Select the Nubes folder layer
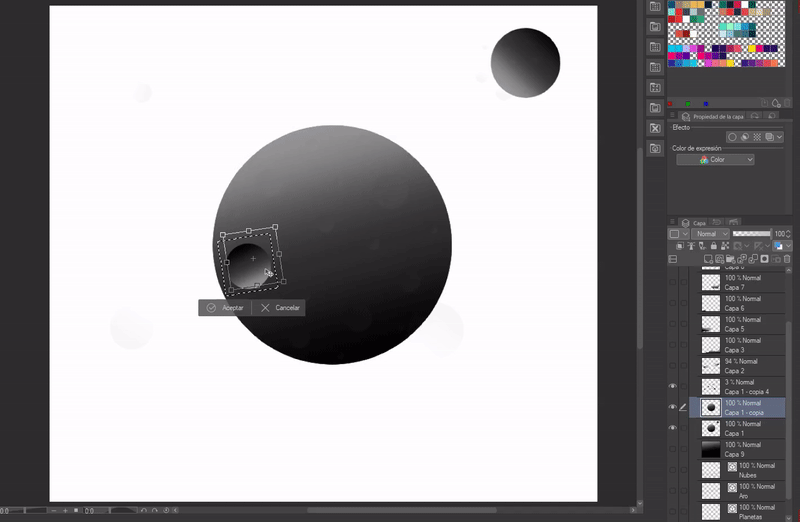Viewport: 800px width, 522px height. 742,470
